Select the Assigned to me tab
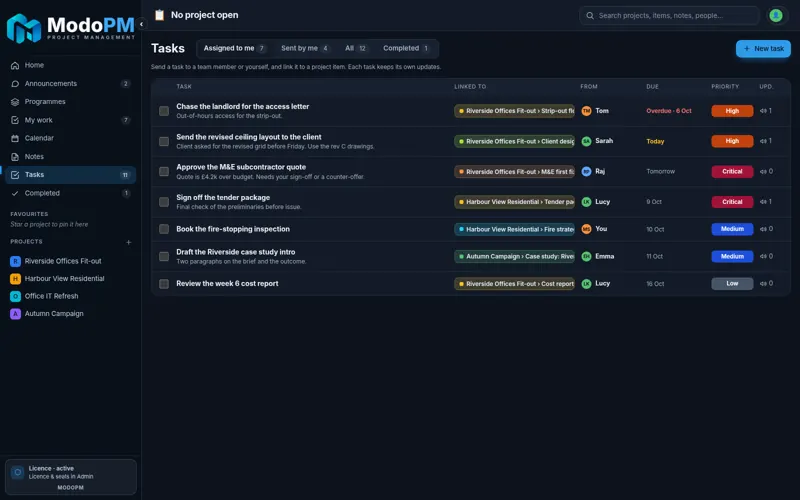The image size is (800, 500). pos(235,48)
